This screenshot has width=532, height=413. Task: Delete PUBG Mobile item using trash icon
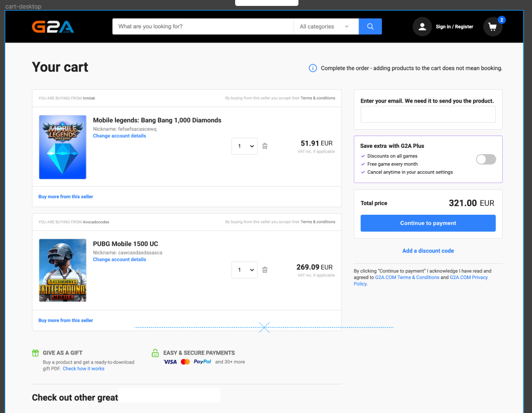point(264,269)
